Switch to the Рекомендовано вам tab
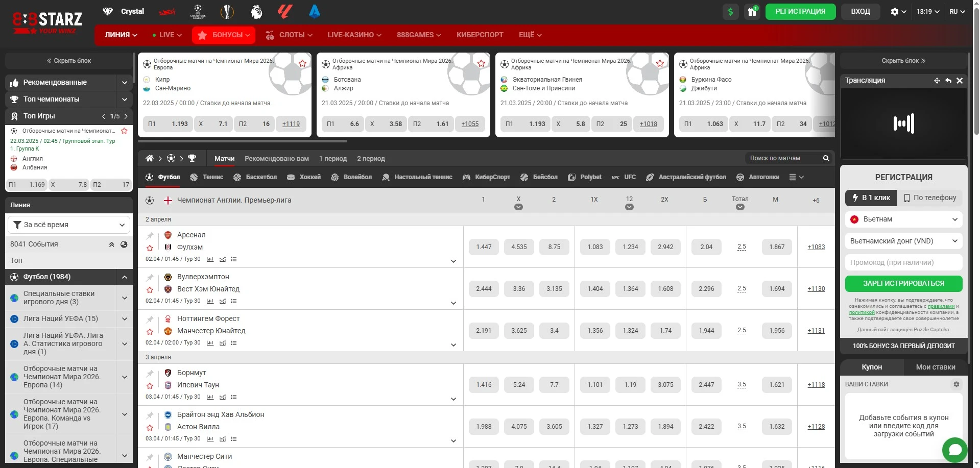Image resolution: width=980 pixels, height=468 pixels. tap(277, 159)
